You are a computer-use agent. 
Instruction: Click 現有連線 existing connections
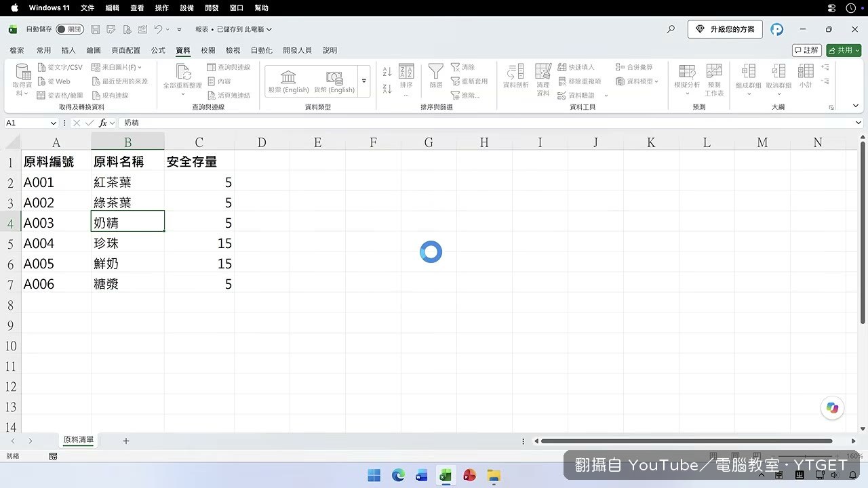pos(110,96)
